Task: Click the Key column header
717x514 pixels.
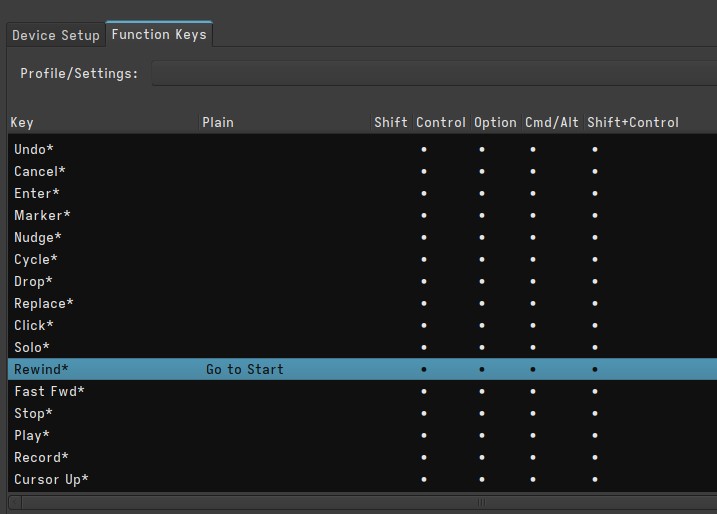Action: click(22, 122)
